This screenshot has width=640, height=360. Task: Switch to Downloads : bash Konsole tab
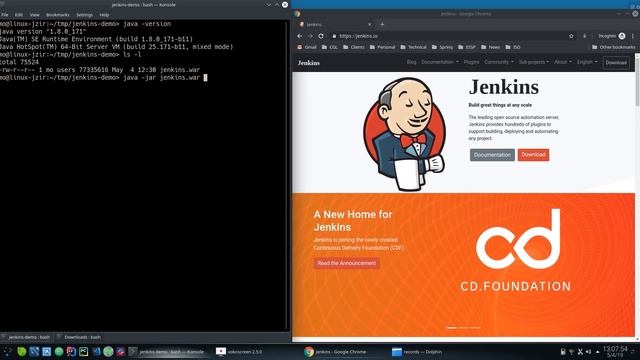pyautogui.click(x=79, y=337)
